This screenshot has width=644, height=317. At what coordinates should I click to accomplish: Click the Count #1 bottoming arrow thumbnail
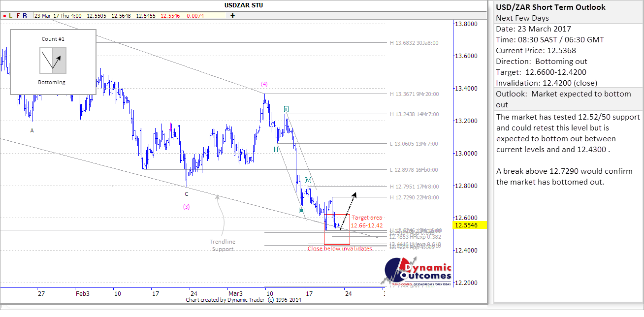tap(53, 60)
